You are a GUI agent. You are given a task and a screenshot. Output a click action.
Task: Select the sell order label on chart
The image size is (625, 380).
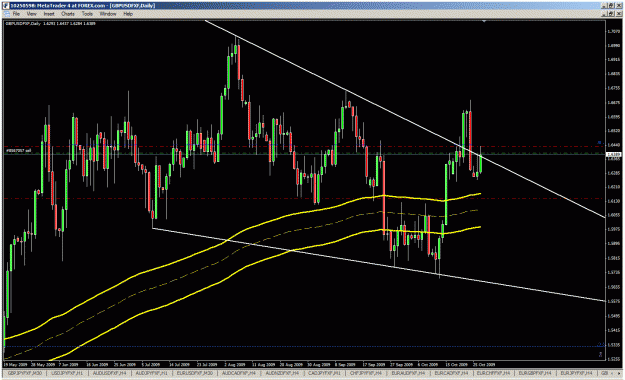click(x=18, y=151)
